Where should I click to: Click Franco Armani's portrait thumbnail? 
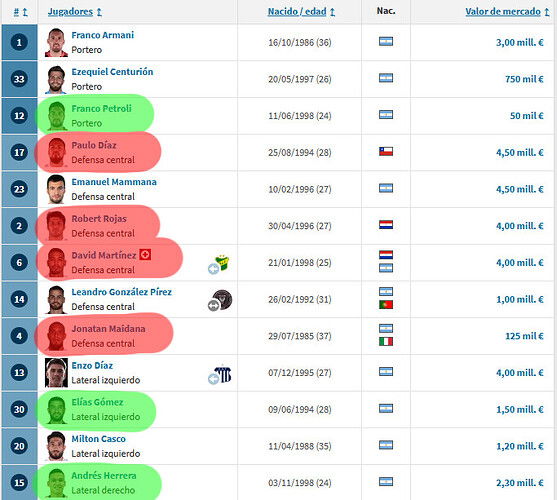(56, 43)
